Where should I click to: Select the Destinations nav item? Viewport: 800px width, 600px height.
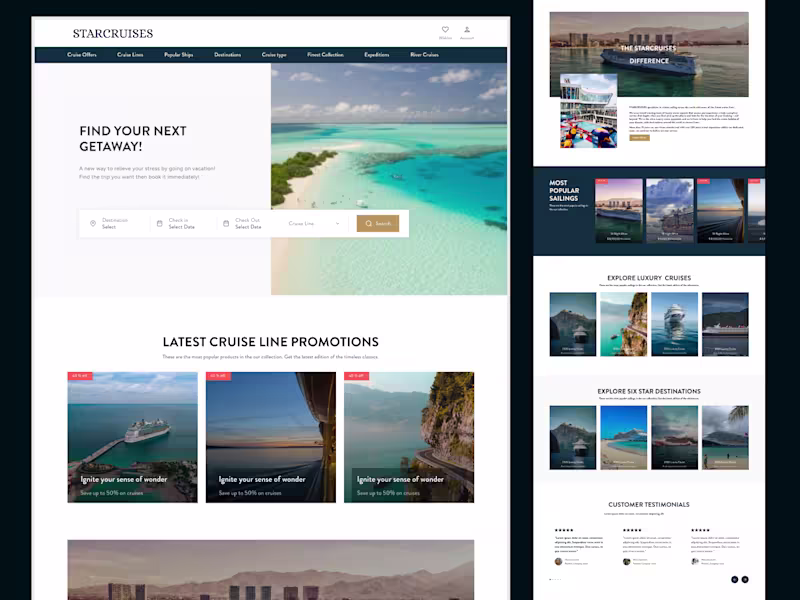pyautogui.click(x=228, y=55)
